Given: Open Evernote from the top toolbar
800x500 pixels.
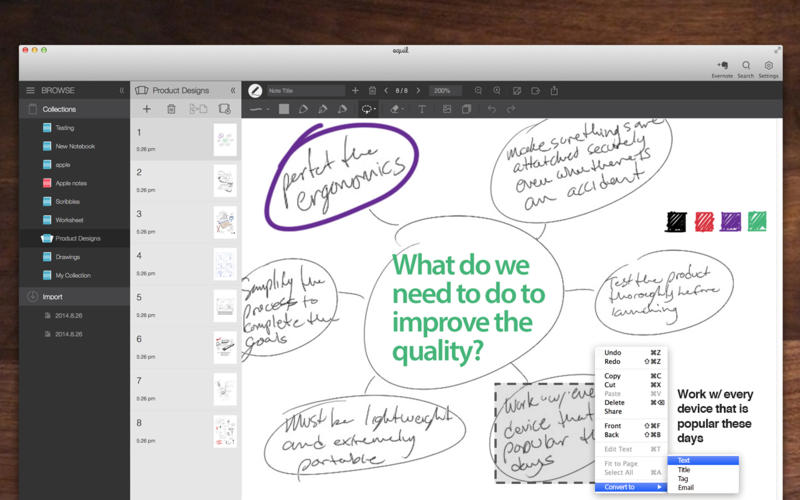Looking at the screenshot, I should tap(722, 69).
